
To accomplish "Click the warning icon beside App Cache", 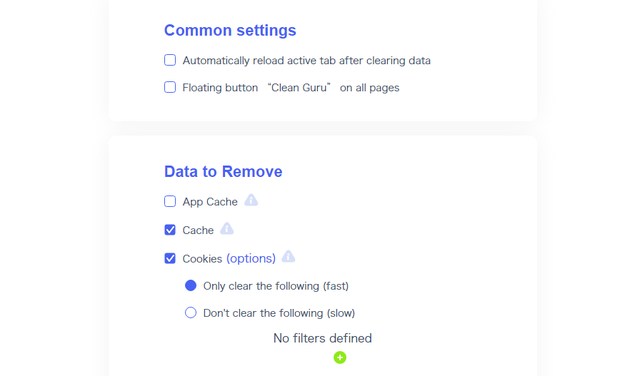I will 251,200.
